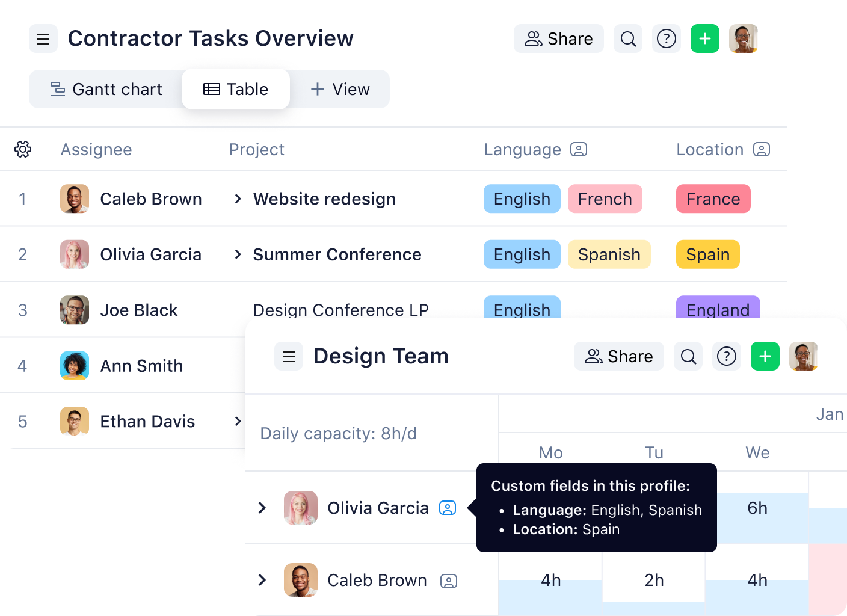Expand Caleb Brown's row in Design Team
The width and height of the screenshot is (847, 616).
[262, 580]
